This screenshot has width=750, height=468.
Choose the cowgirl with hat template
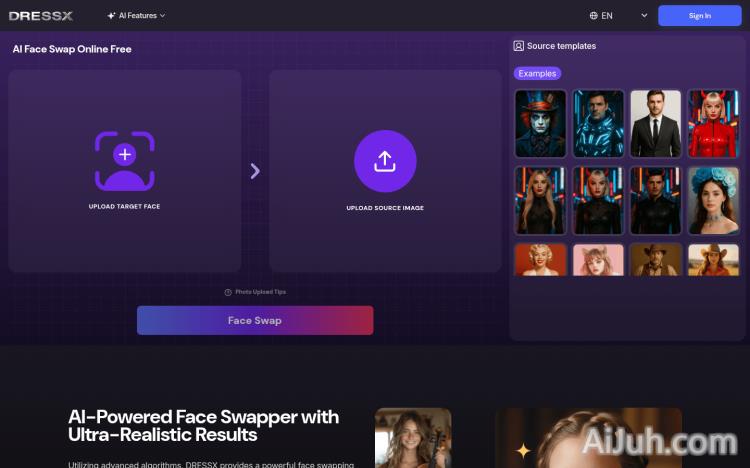tap(714, 260)
